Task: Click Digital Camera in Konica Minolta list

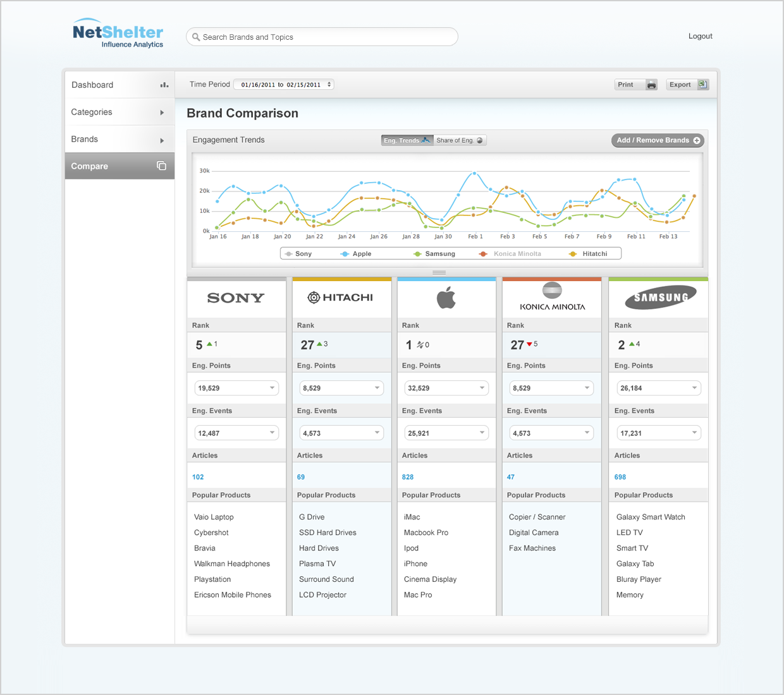Action: pos(534,533)
